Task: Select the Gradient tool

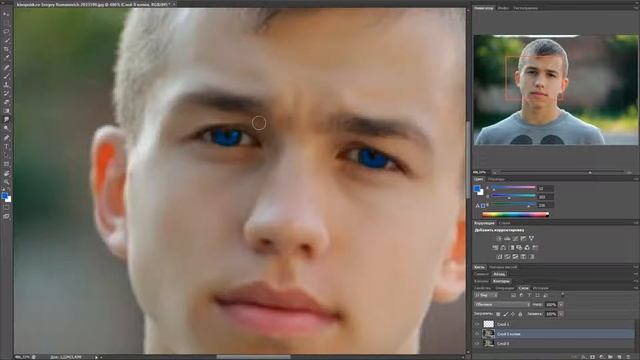Action: [6, 111]
